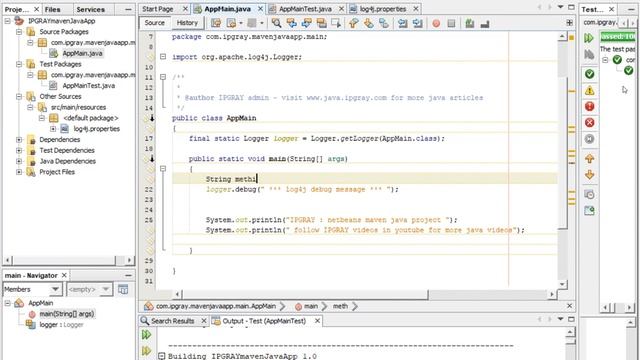Click green tests passed progress bar
This screenshot has width=640, height=360.
pyautogui.click(x=618, y=37)
